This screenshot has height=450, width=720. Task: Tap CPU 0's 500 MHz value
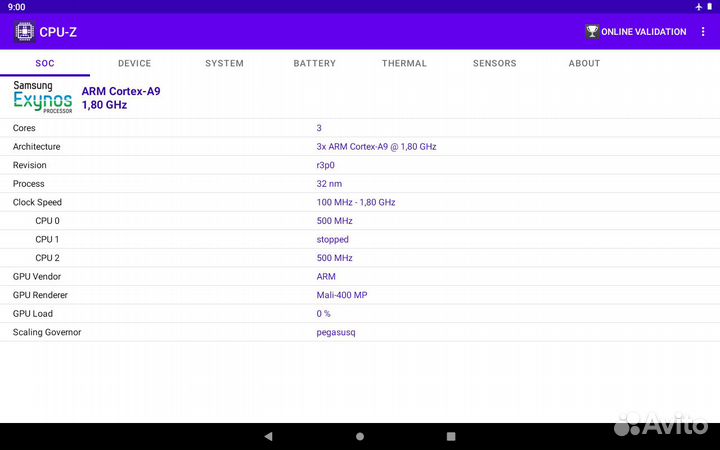[335, 221]
